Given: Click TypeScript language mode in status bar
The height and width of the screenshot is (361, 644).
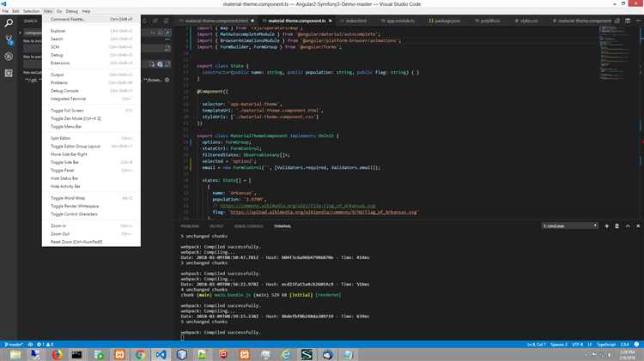Looking at the screenshot, I should tap(606, 345).
